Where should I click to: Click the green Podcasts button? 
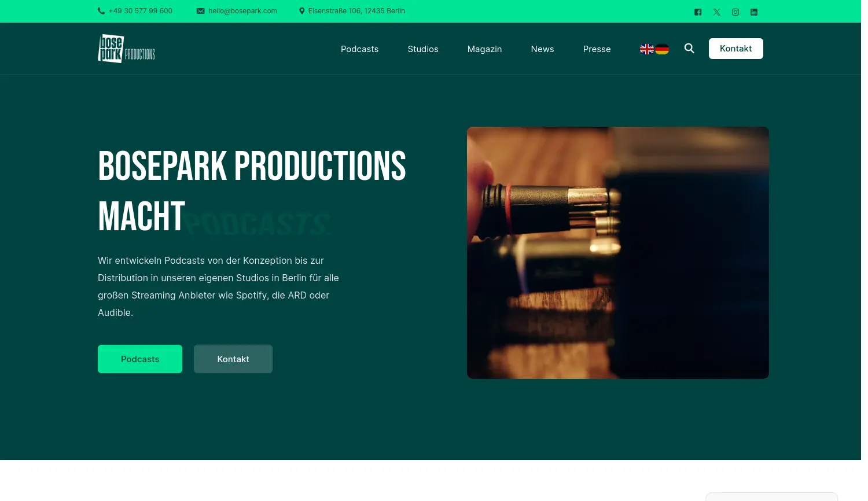[140, 359]
